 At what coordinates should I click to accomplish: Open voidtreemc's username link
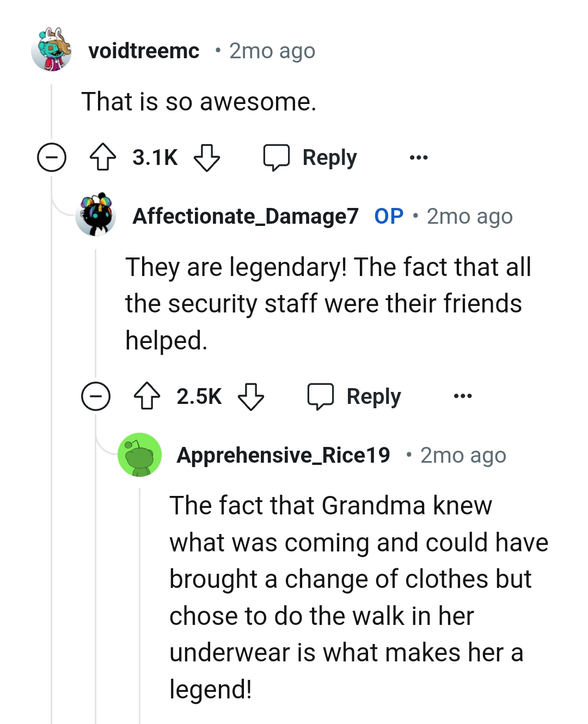145,50
